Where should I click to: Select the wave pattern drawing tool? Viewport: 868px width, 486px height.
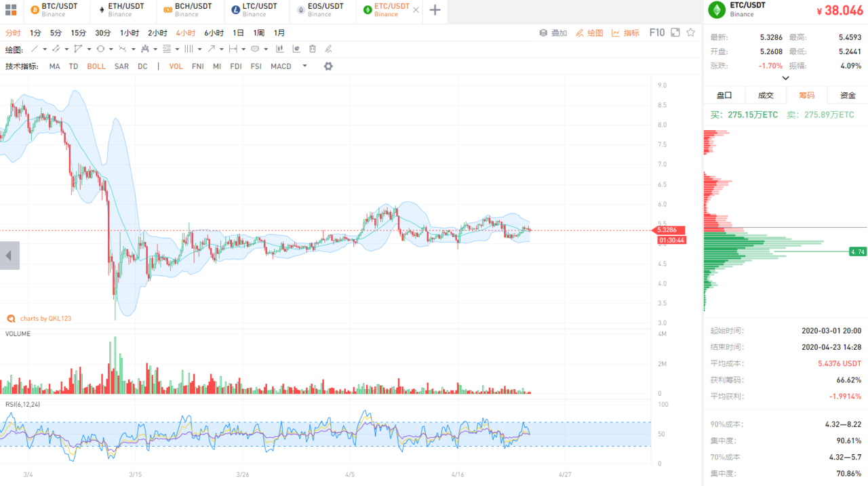tap(123, 49)
